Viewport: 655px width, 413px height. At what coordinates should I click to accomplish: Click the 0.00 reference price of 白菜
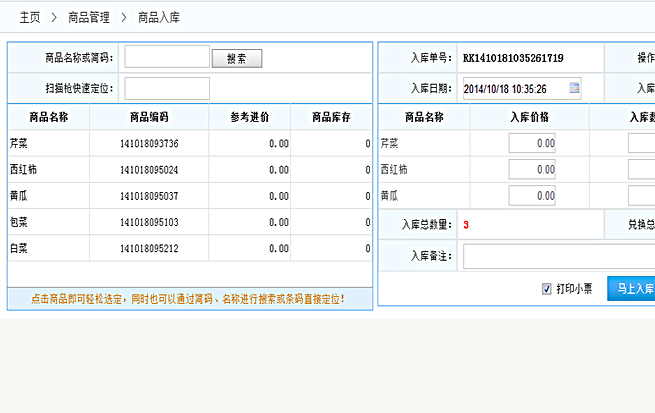(279, 248)
